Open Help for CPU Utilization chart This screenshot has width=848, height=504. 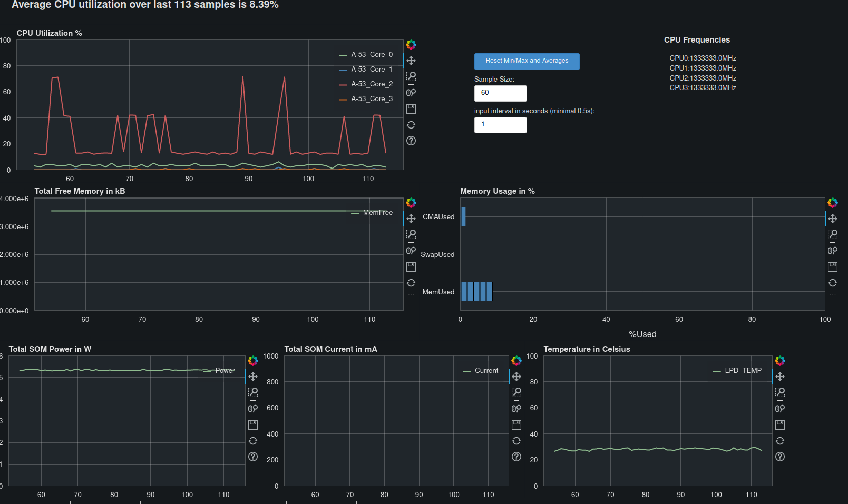pos(411,141)
